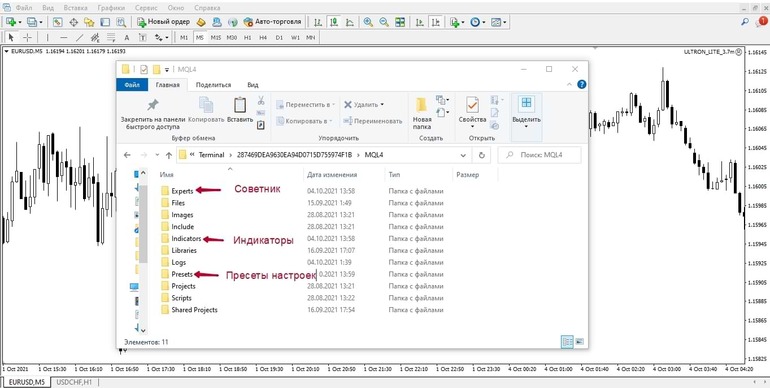The height and width of the screenshot is (388, 770).
Task: Select the Fibonacci retracement tool
Action: [x=111, y=37]
